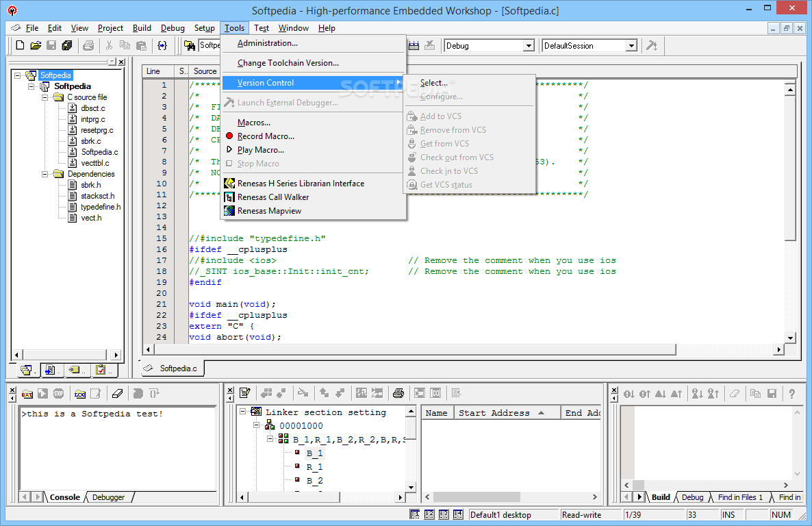This screenshot has height=526, width=812.
Task: Click the print icon in linker toolbar
Action: pyautogui.click(x=398, y=393)
